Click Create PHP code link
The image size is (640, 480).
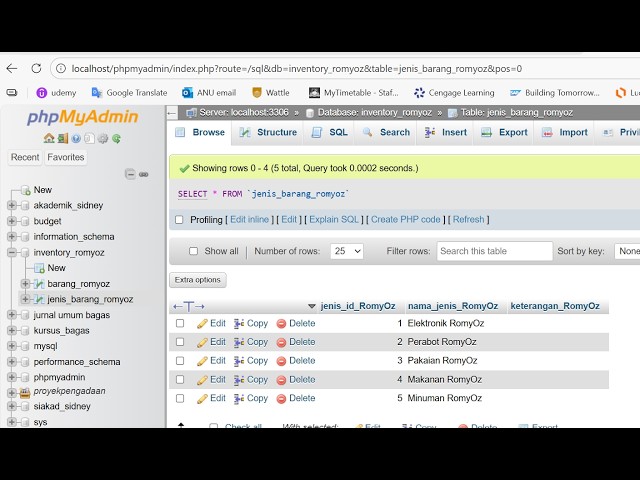(405, 220)
